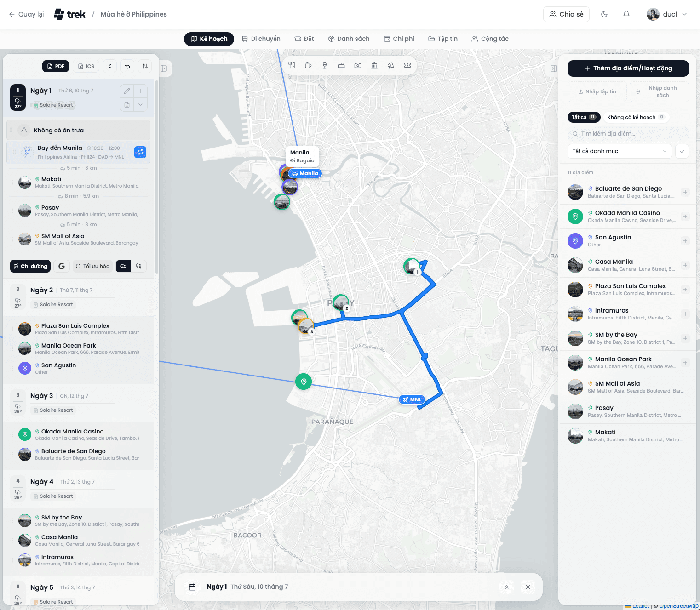700x610 pixels.
Task: Open ducl user account dropdown
Action: click(x=667, y=14)
